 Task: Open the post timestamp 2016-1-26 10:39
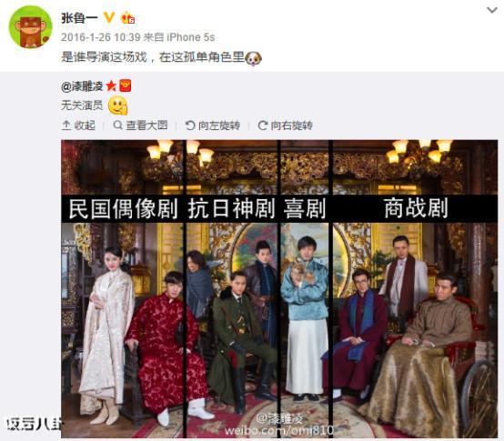[x=100, y=37]
